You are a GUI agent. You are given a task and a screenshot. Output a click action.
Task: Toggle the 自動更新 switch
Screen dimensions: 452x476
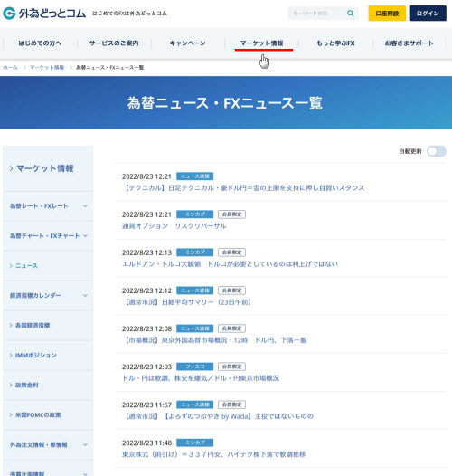pos(437,151)
